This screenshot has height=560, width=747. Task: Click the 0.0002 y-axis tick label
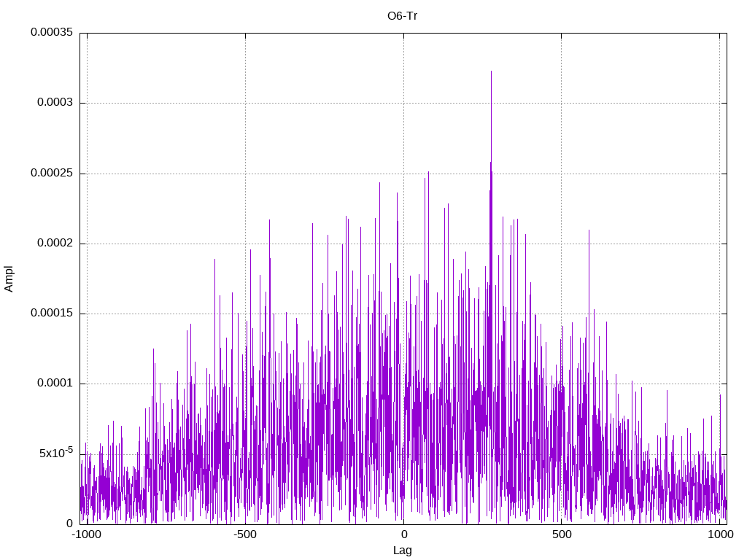click(x=55, y=243)
